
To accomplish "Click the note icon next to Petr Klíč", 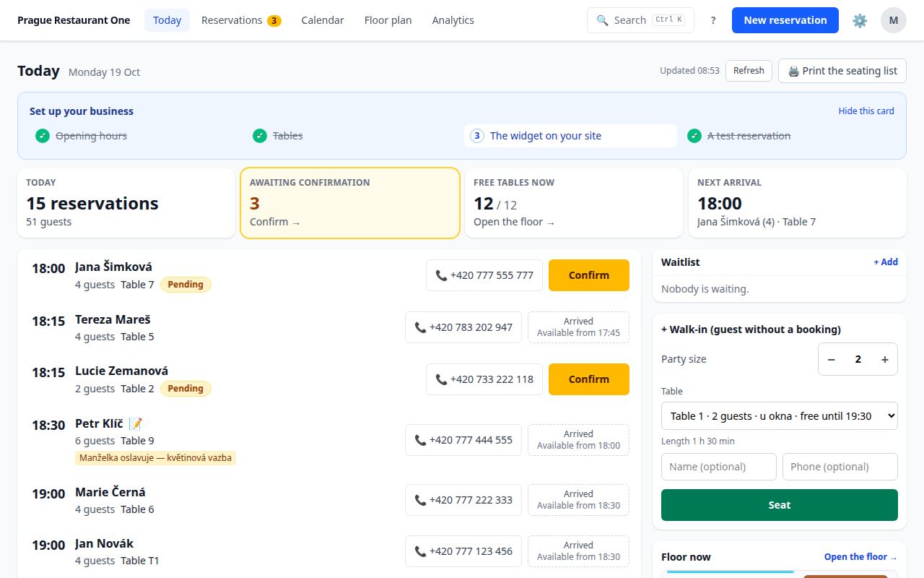I will tap(136, 423).
